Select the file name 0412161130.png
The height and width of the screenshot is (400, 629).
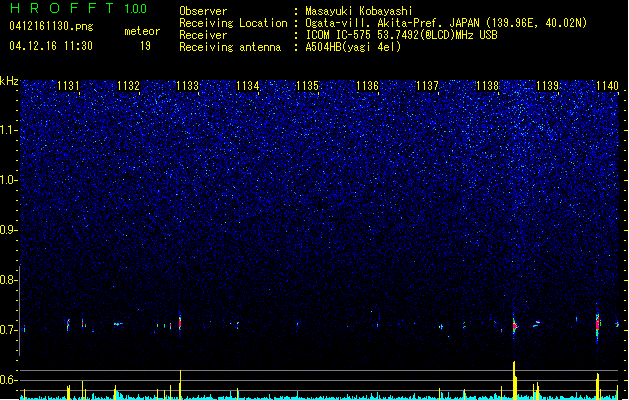[51, 26]
